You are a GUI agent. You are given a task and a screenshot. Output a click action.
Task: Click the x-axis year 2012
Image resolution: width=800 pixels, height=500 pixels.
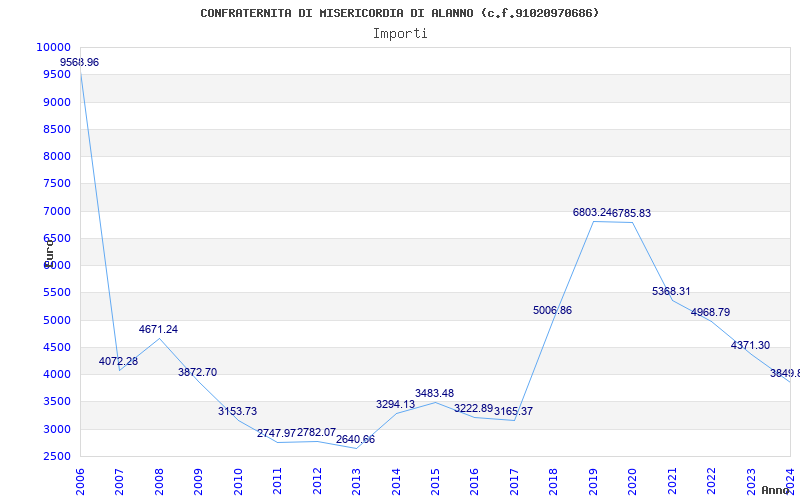click(x=317, y=481)
